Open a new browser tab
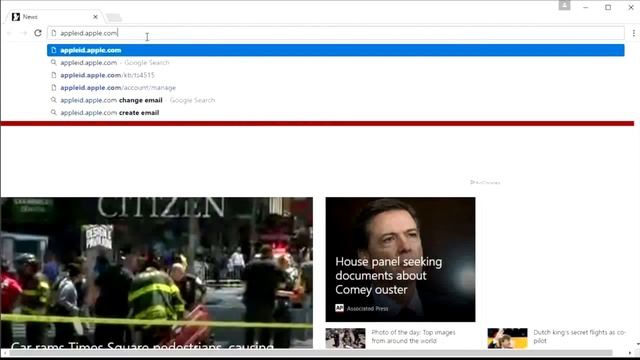640x360 pixels. [114, 17]
